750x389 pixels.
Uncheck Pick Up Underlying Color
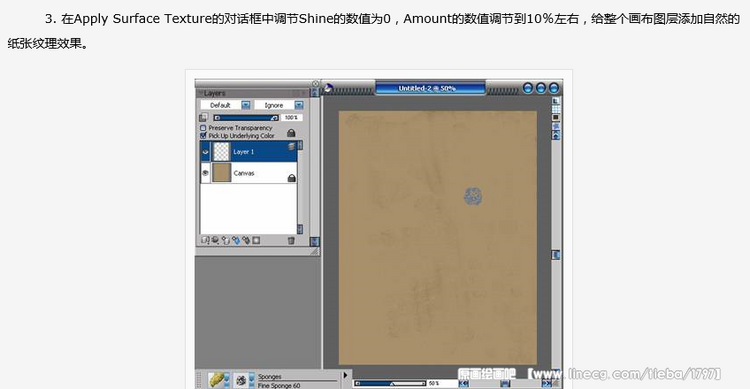click(x=203, y=135)
